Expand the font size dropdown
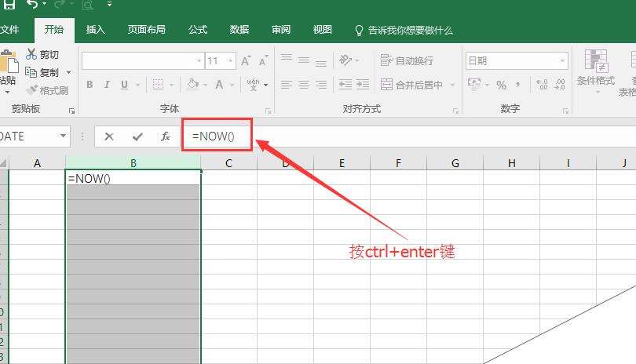The height and width of the screenshot is (364, 636). [230, 61]
